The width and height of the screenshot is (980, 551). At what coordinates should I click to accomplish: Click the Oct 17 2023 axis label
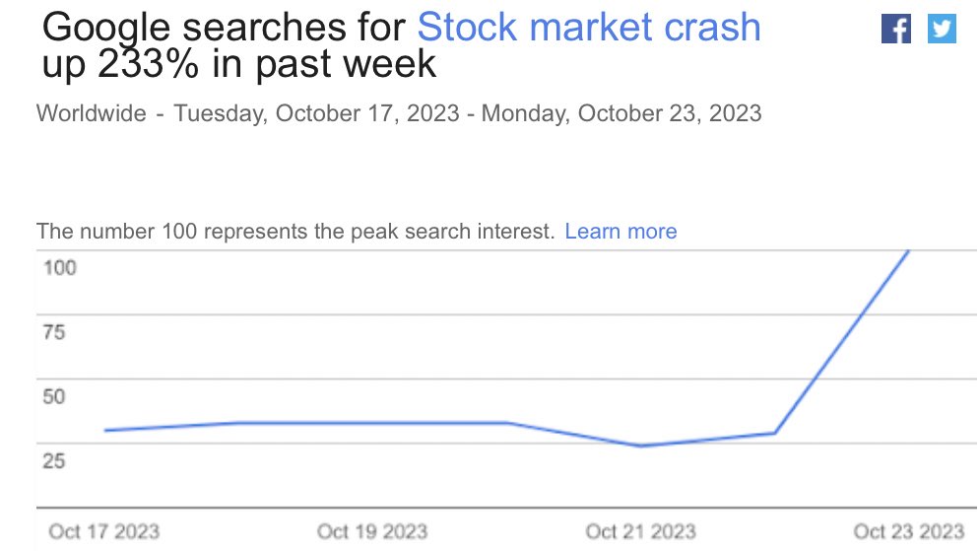103,531
